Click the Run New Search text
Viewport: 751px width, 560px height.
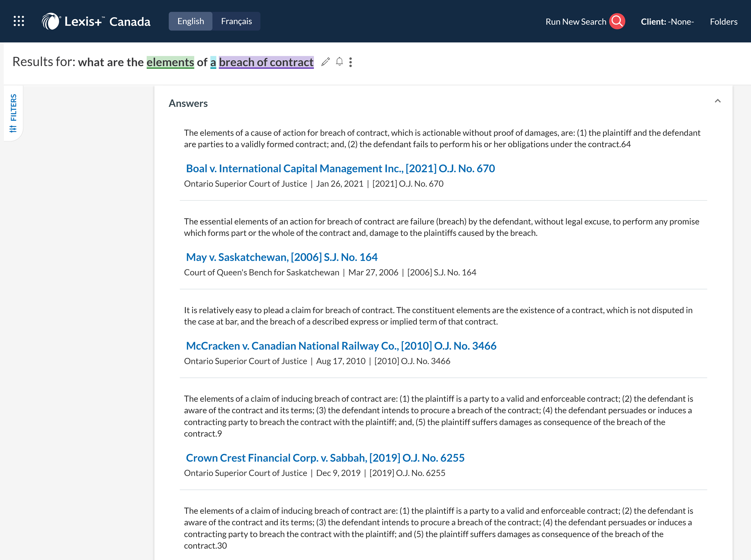click(576, 22)
